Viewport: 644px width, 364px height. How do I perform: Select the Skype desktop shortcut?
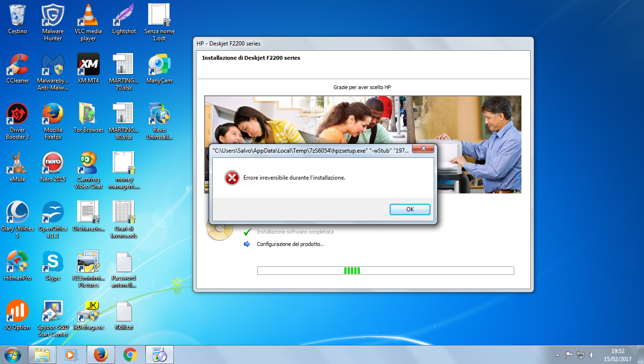(x=53, y=266)
